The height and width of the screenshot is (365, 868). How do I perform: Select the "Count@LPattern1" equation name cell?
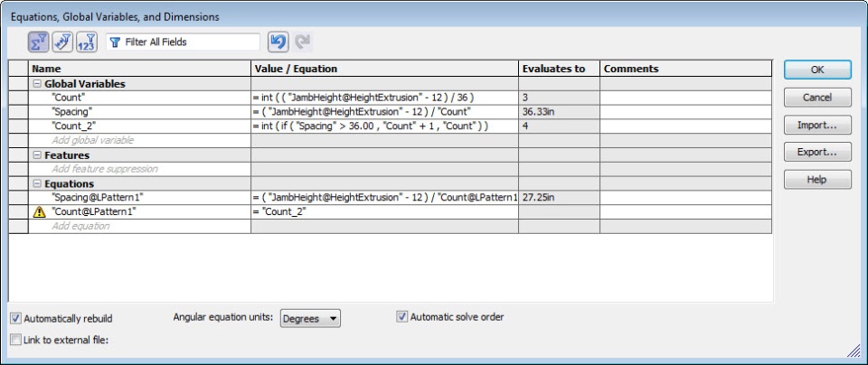tap(139, 211)
